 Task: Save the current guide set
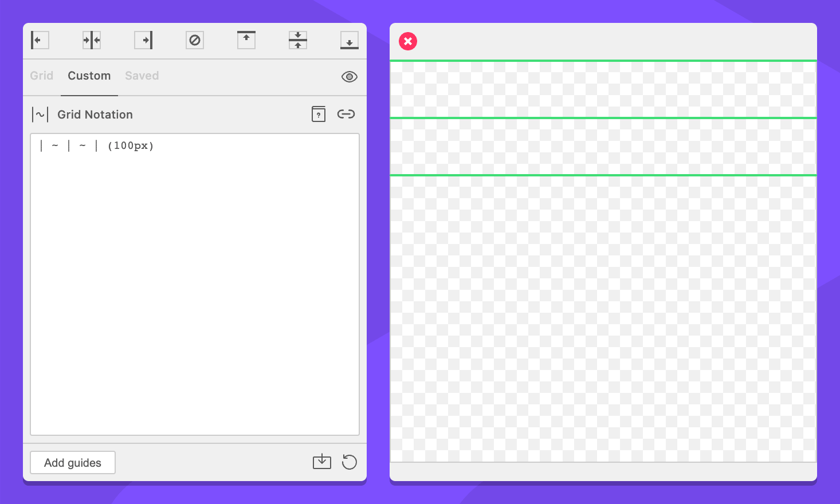322,462
